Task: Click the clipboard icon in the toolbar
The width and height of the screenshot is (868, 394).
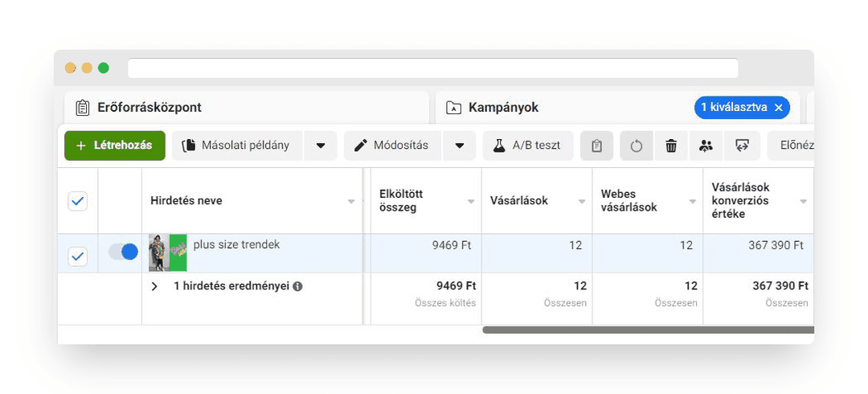Action: (x=596, y=146)
